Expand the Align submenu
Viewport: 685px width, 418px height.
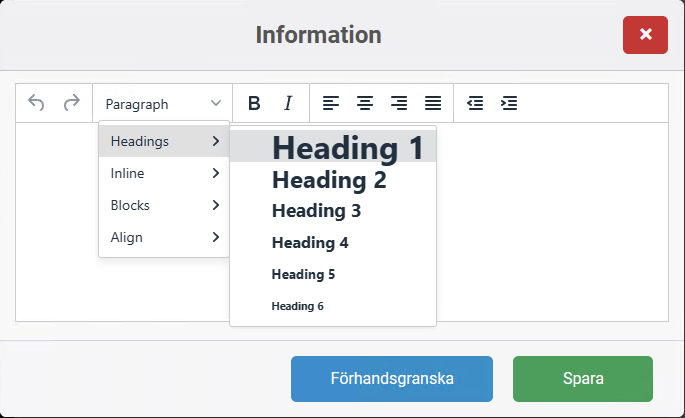pos(164,237)
